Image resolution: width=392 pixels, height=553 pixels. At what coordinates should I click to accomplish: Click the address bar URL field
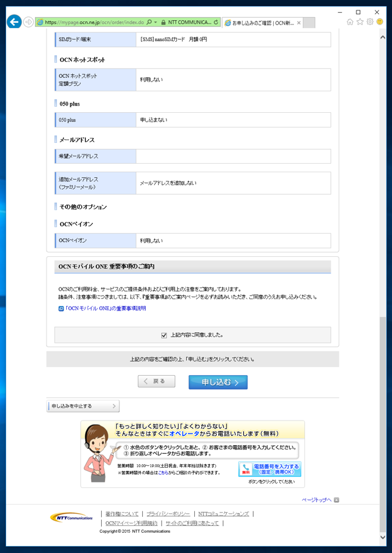(x=94, y=22)
